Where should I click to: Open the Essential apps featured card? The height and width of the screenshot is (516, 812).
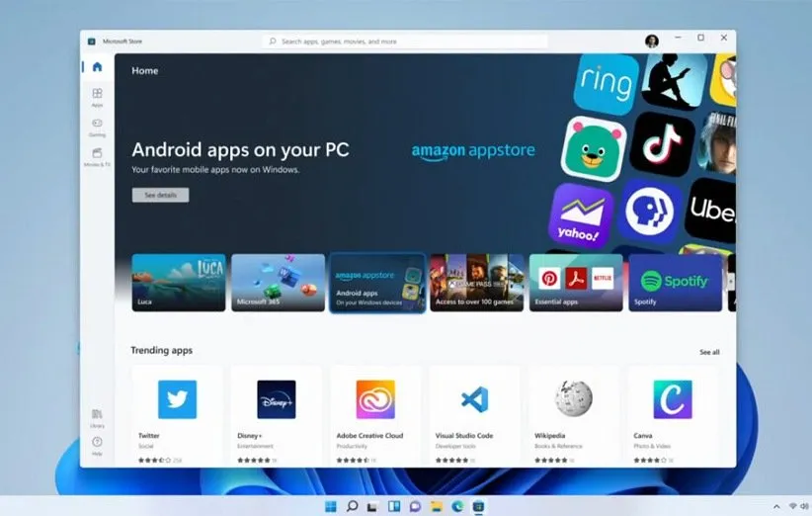[x=576, y=283]
